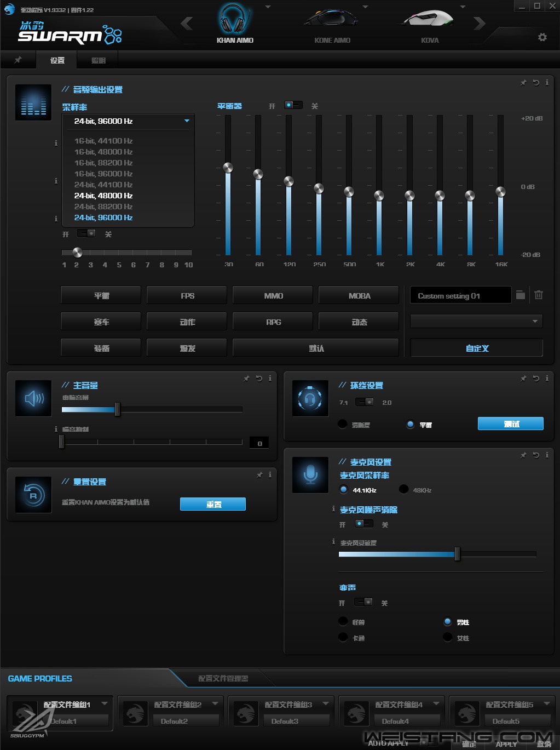The width and height of the screenshot is (560, 750).
Task: Show info for microphone settings panel
Action: click(x=547, y=455)
